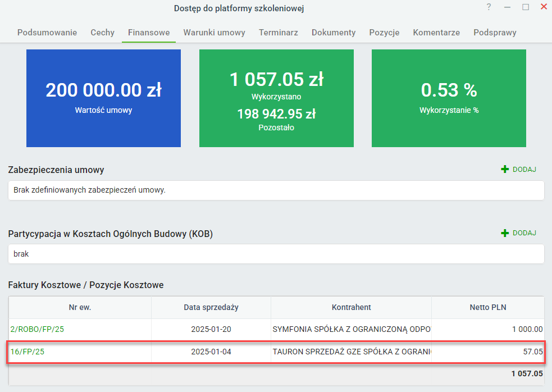Click the 'brak' KOB field
The height and width of the screenshot is (392, 552).
point(276,254)
